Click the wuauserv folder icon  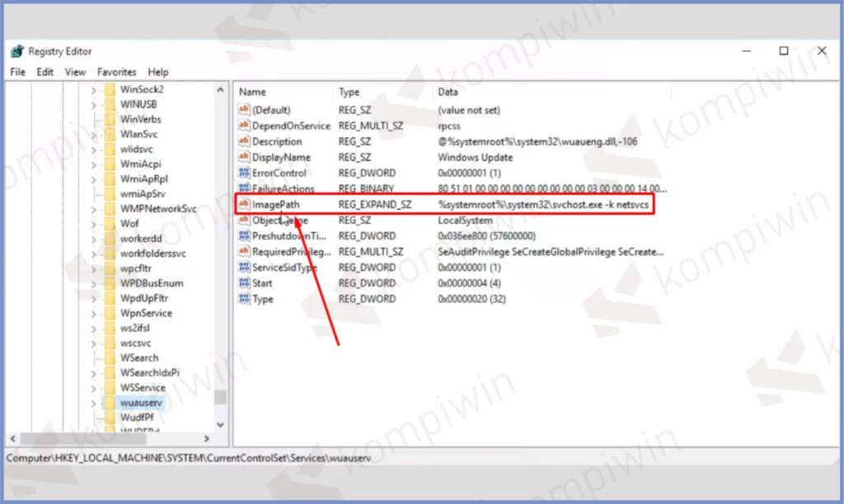coord(109,403)
